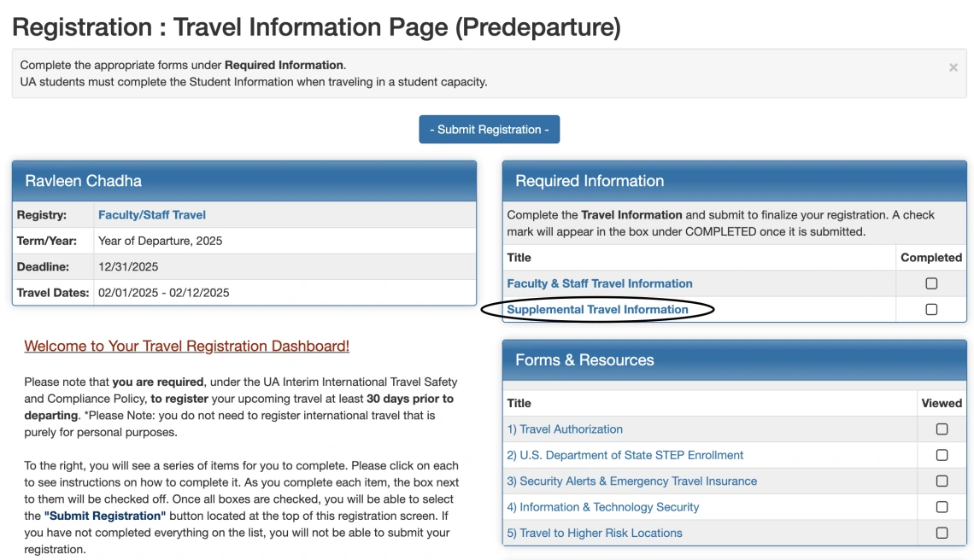Select the deadline value 12/31/2025
Viewport: 974px width, 560px height.
(x=128, y=267)
